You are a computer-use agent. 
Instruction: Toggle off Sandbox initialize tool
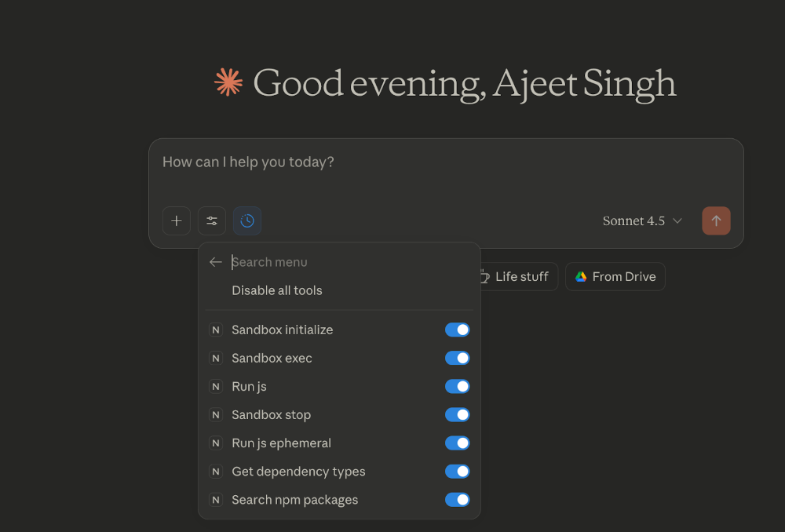[x=457, y=330]
